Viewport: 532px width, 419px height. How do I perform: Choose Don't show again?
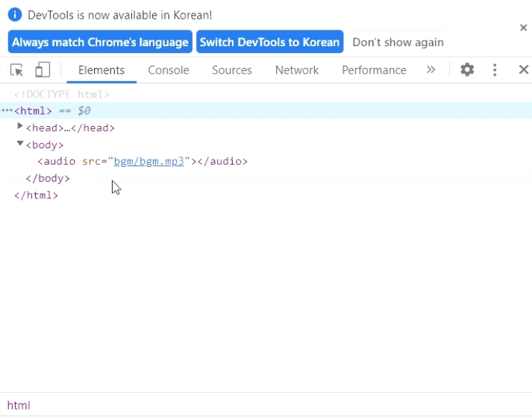398,42
